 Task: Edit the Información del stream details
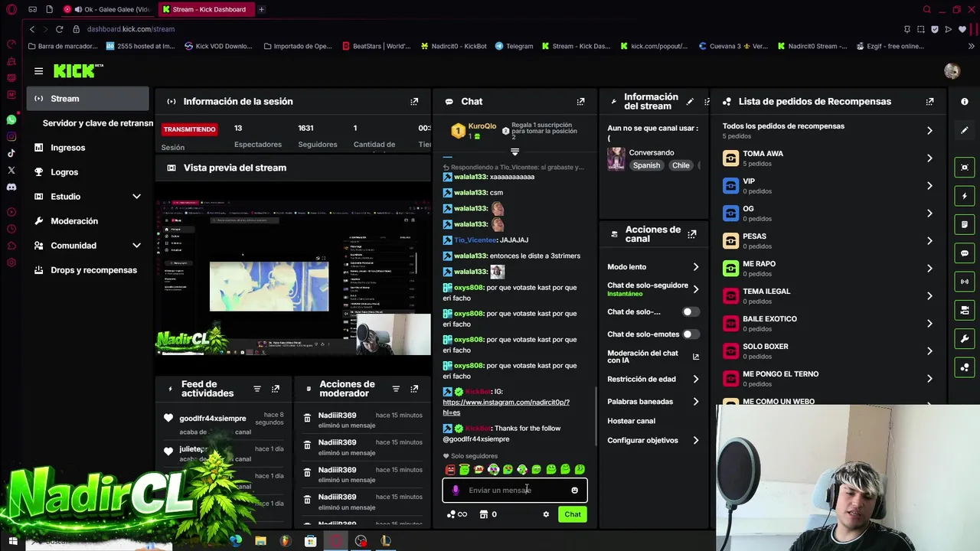(690, 101)
